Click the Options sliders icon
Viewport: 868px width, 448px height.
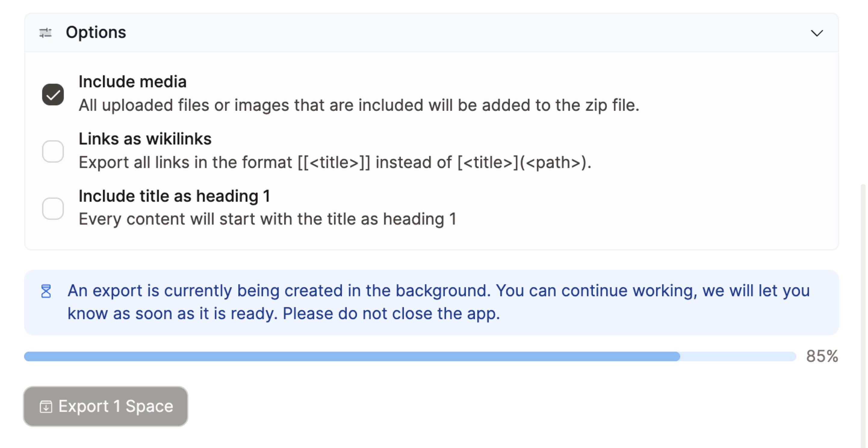click(x=45, y=33)
